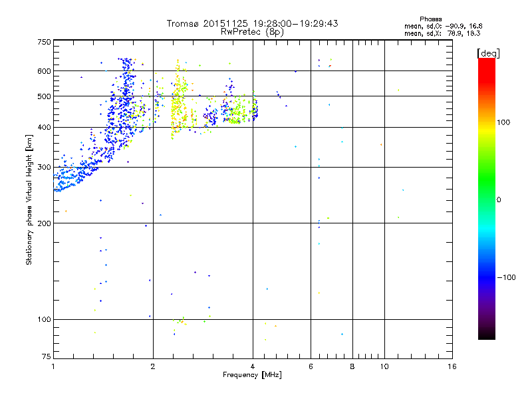The height and width of the screenshot is (399, 532).
Task: Click the 'Phases' heading at top right
Action: (x=430, y=19)
